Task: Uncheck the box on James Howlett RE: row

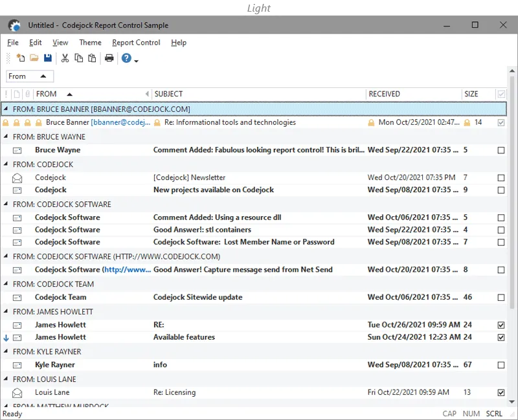Action: point(501,326)
